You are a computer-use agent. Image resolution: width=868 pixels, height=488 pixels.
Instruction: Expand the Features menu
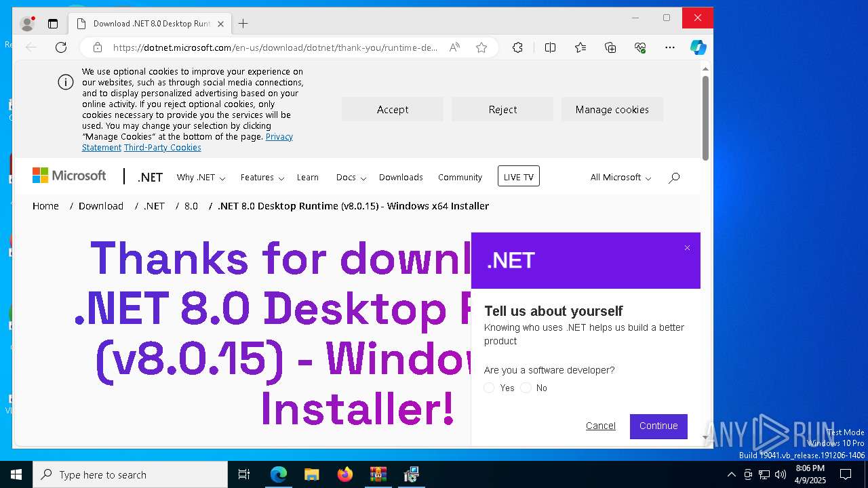pyautogui.click(x=262, y=177)
